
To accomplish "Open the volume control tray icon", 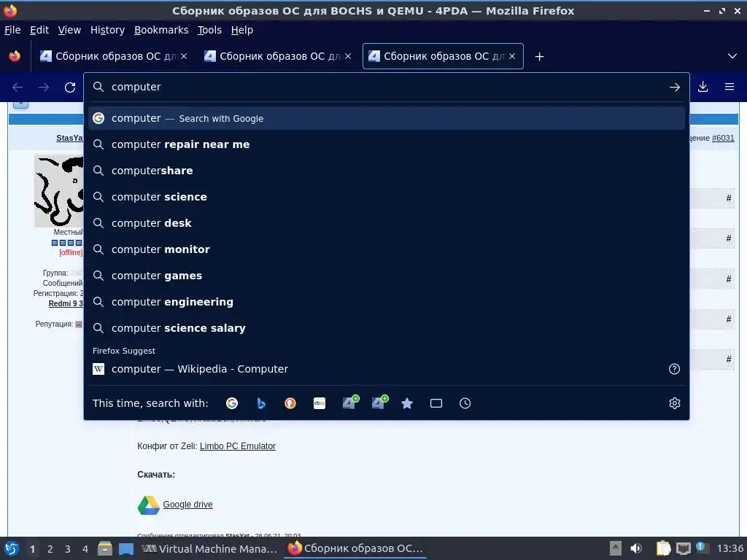I will pos(636,548).
